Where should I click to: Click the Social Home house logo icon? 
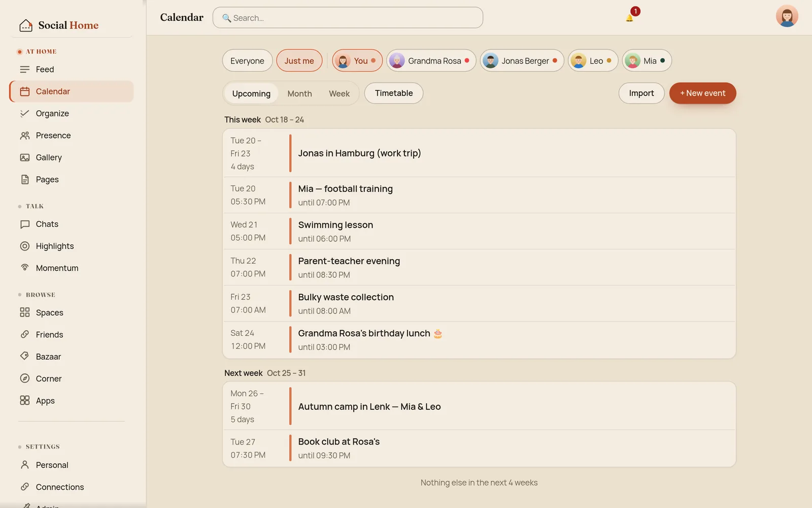coord(26,25)
